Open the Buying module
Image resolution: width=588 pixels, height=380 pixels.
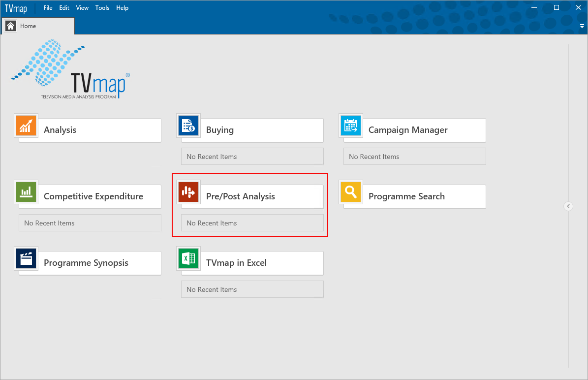point(252,130)
